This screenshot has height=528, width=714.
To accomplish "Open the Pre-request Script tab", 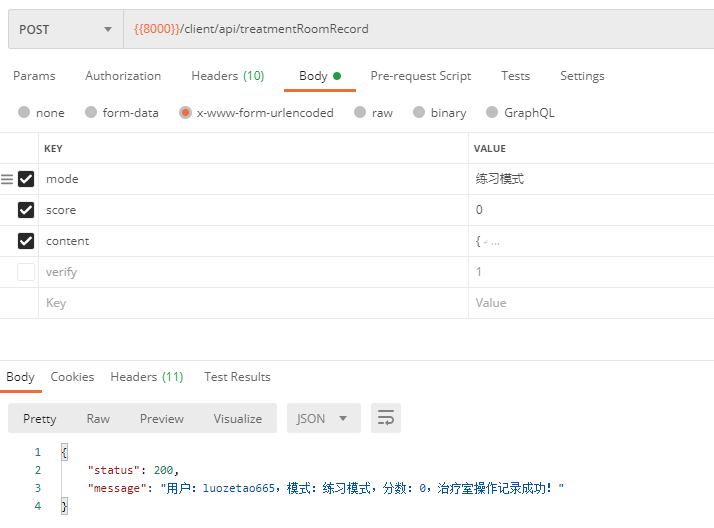I will click(x=420, y=76).
